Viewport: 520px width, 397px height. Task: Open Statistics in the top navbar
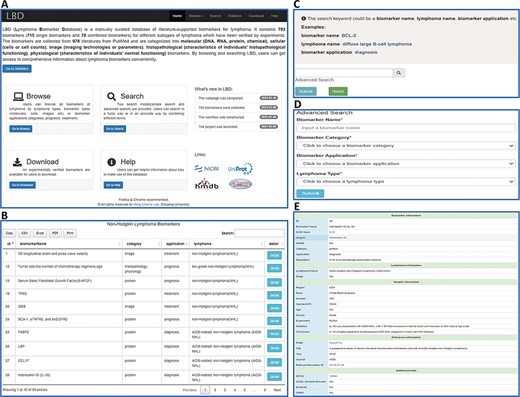[x=235, y=16]
